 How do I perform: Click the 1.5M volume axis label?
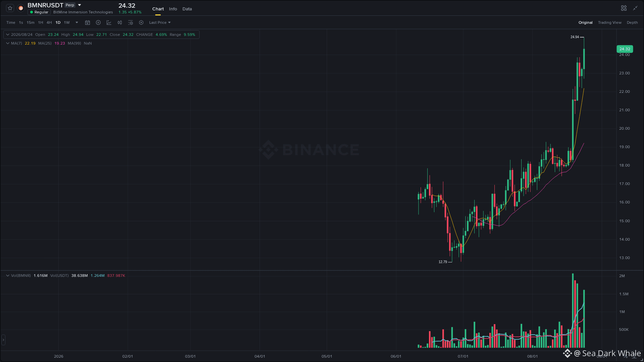tap(624, 294)
